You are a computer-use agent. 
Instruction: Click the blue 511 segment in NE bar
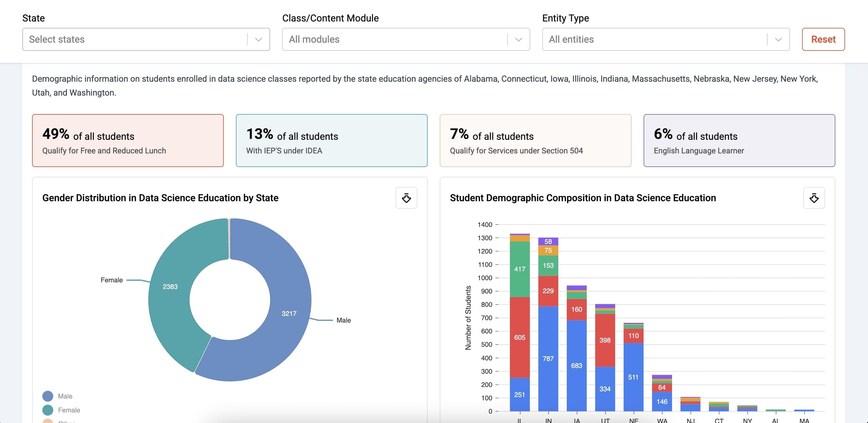coord(633,377)
